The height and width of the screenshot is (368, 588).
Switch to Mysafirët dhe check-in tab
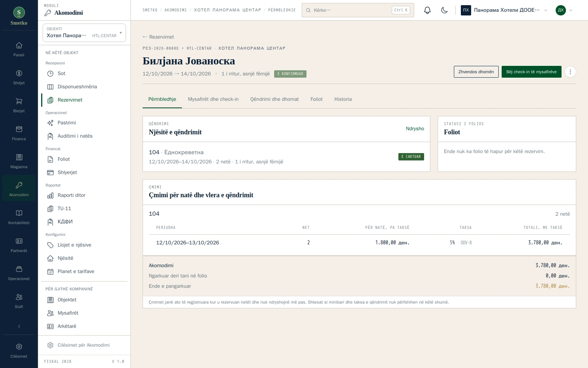click(x=213, y=99)
